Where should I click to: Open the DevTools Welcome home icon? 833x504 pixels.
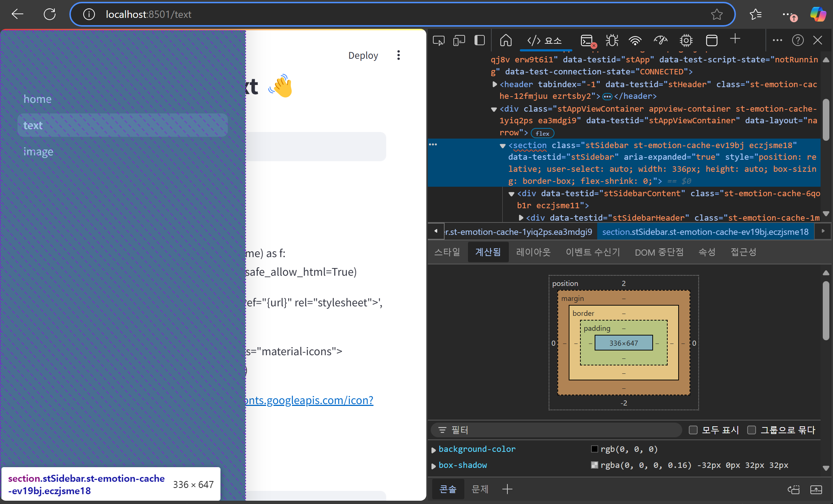506,40
